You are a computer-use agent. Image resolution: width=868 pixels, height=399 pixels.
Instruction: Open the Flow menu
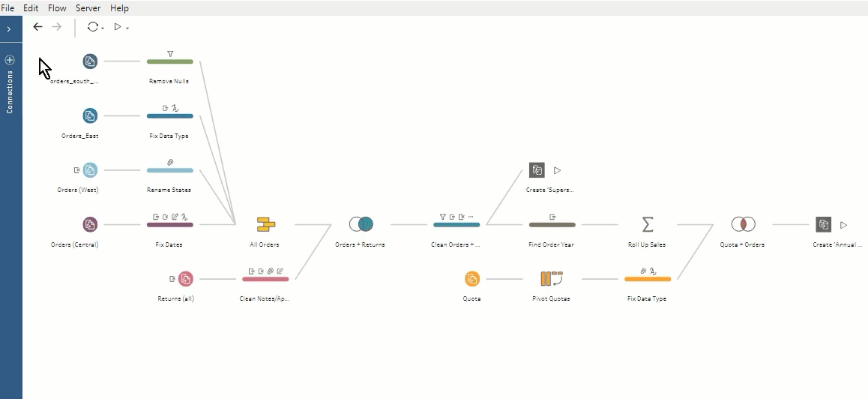(57, 8)
